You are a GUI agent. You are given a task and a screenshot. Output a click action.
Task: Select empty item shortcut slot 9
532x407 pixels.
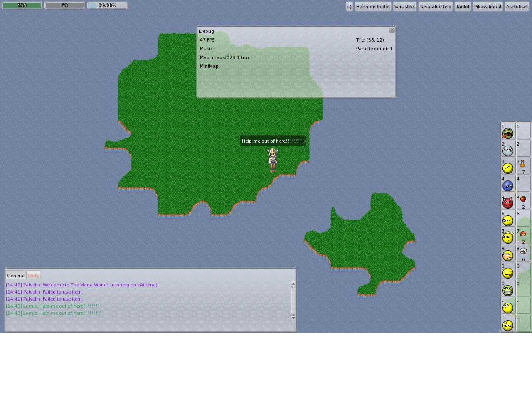[x=523, y=271]
